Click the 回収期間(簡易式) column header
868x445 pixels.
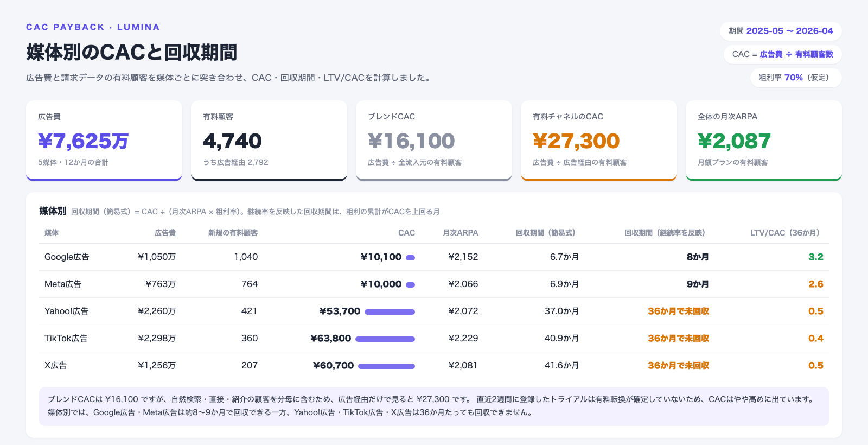click(x=547, y=233)
